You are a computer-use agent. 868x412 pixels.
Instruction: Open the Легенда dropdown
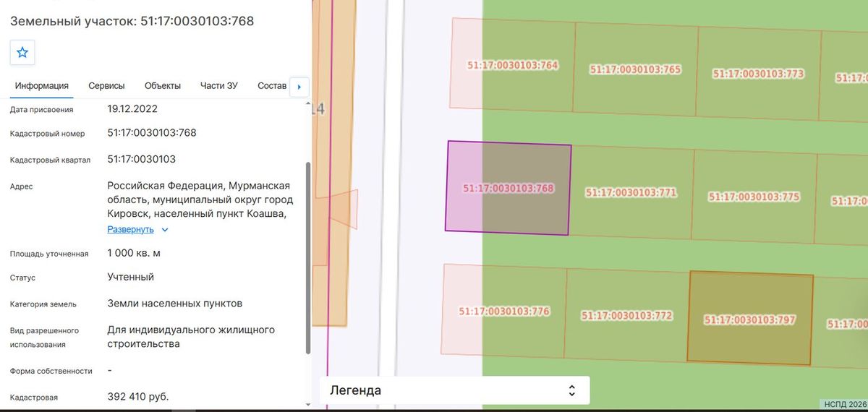[454, 390]
